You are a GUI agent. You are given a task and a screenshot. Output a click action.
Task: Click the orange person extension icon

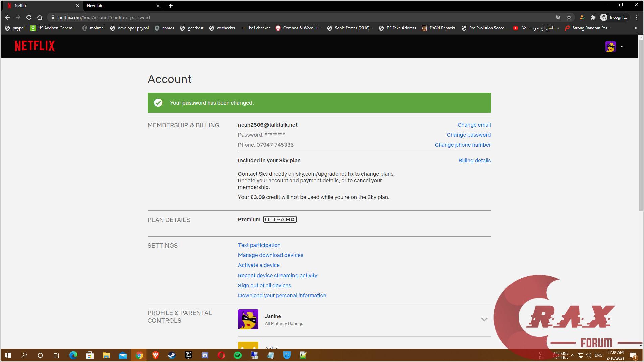[x=582, y=17]
